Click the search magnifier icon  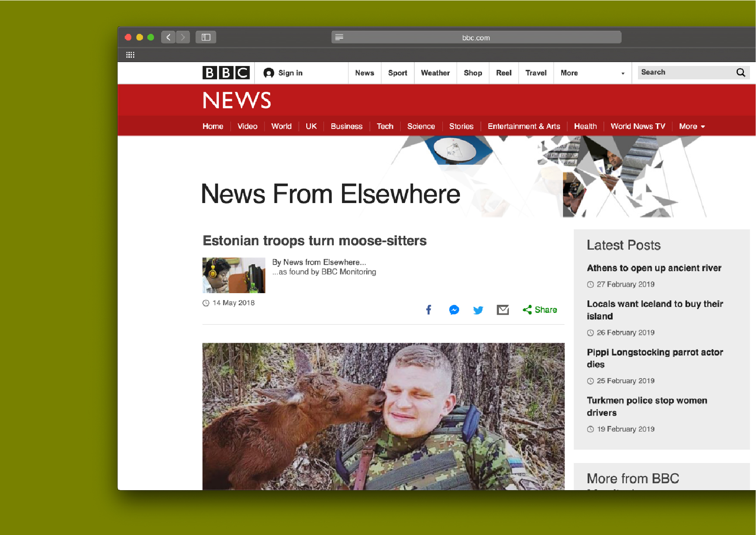(740, 72)
